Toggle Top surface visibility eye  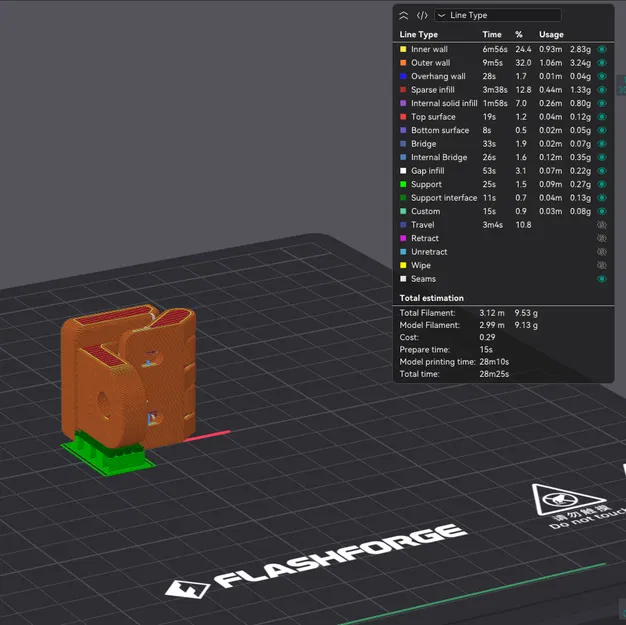tap(602, 117)
